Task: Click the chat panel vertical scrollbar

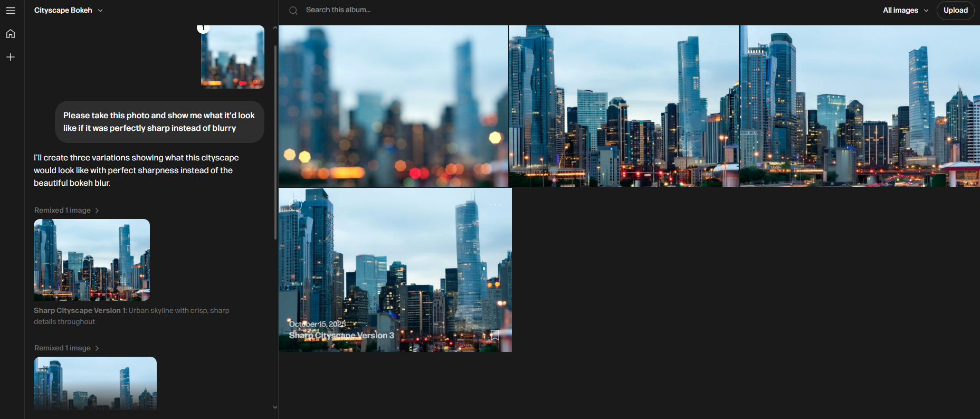Action: click(275, 142)
